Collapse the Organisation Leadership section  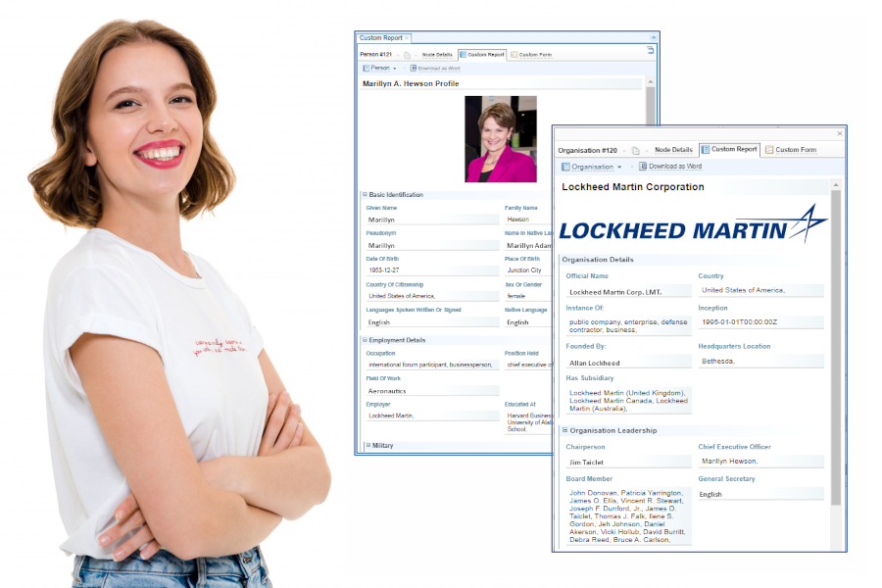click(x=564, y=430)
